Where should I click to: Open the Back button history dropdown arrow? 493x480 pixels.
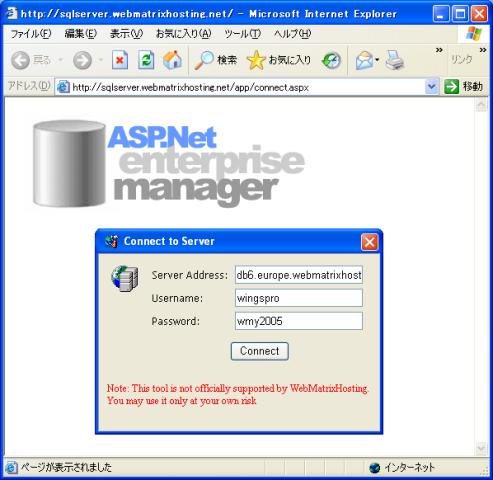click(x=60, y=60)
